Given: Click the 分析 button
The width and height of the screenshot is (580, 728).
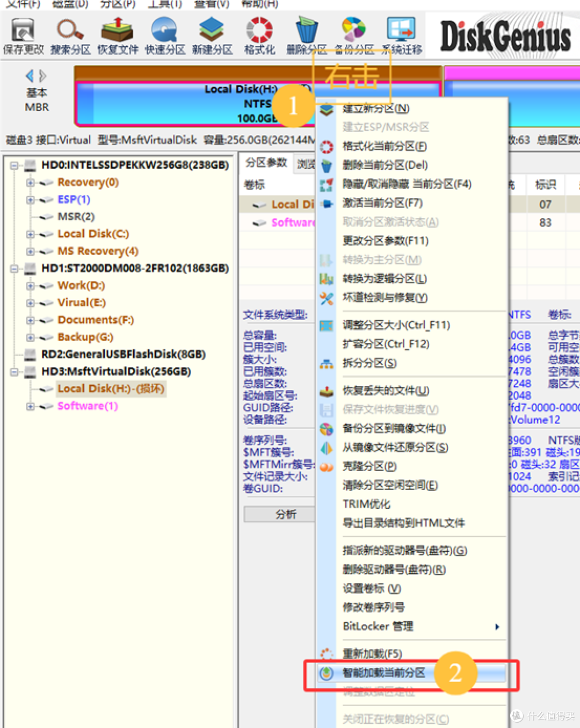Looking at the screenshot, I should (280, 514).
